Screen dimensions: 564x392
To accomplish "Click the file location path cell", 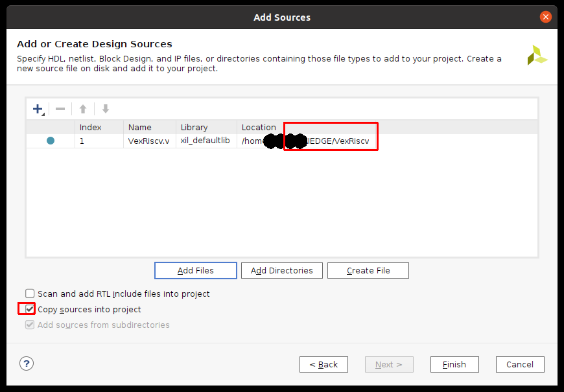I will click(306, 141).
